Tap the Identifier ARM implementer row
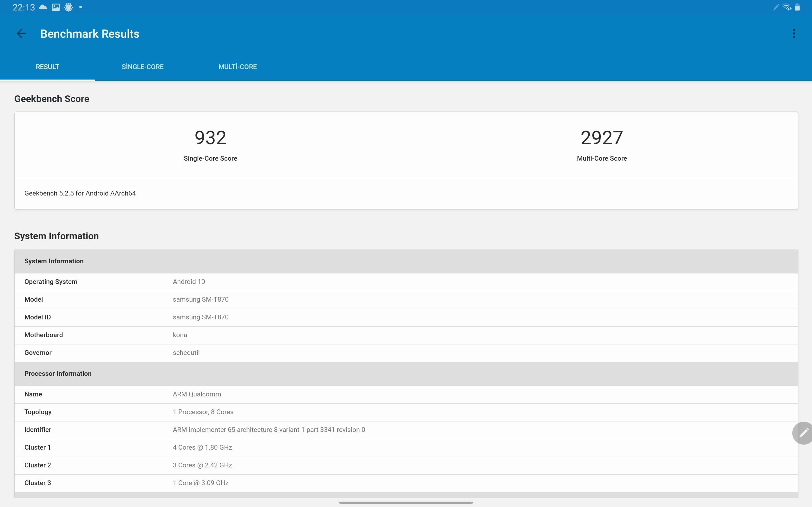The image size is (812, 507). [x=406, y=430]
